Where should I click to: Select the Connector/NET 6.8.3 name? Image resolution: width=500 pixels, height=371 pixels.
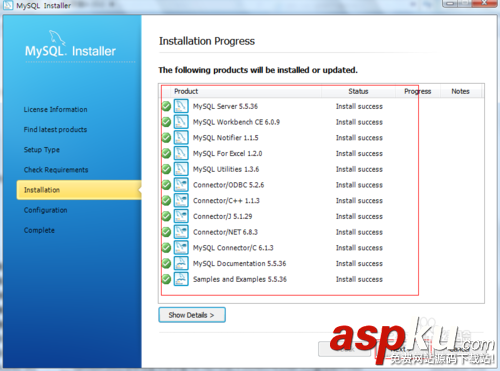(225, 232)
